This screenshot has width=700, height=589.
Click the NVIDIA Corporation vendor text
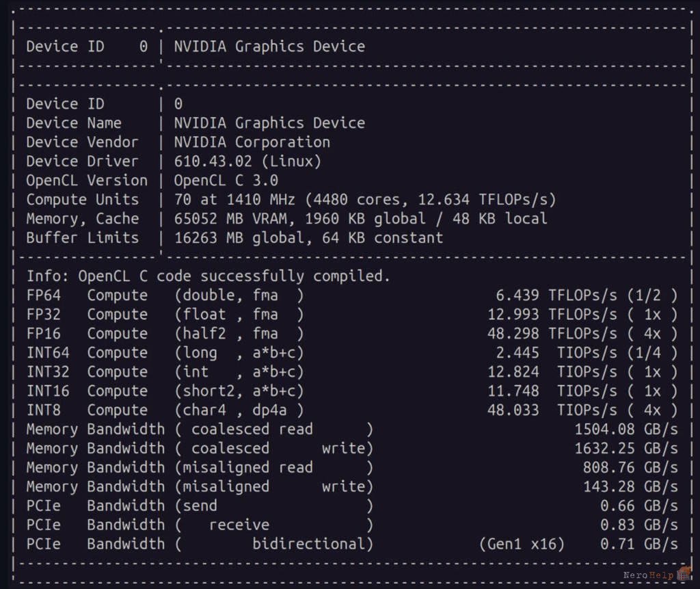point(252,142)
